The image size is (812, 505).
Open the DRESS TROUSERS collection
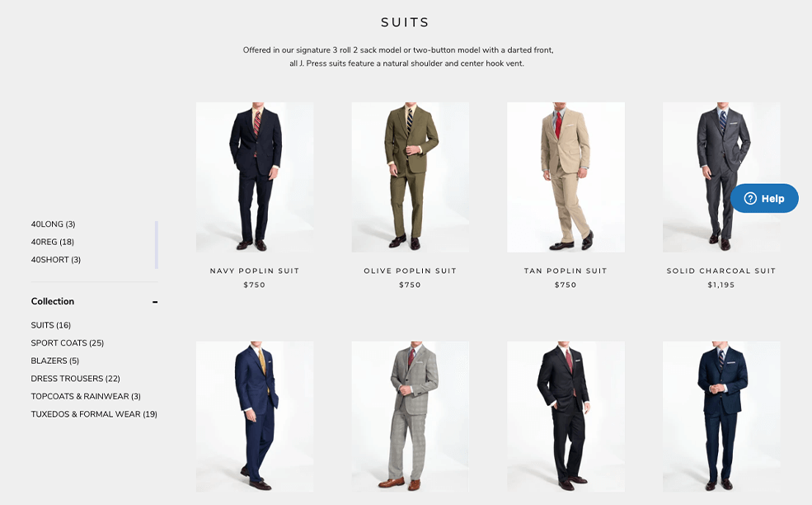point(75,379)
